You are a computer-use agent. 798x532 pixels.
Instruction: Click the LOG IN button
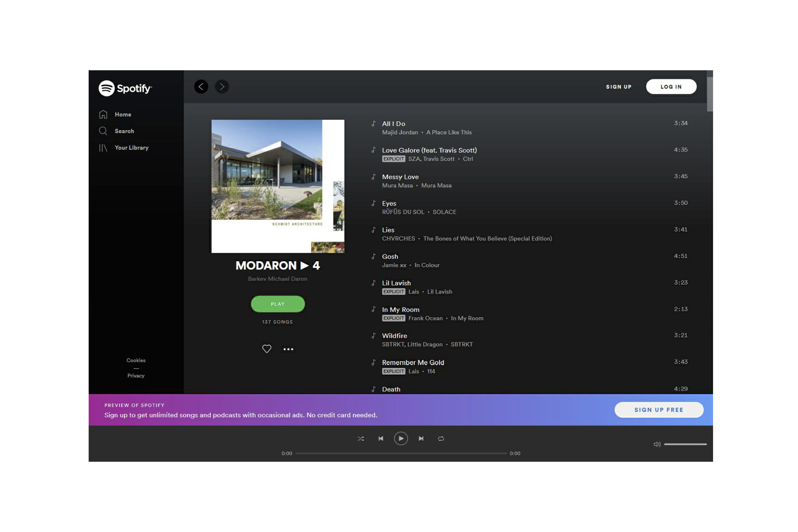coord(671,87)
